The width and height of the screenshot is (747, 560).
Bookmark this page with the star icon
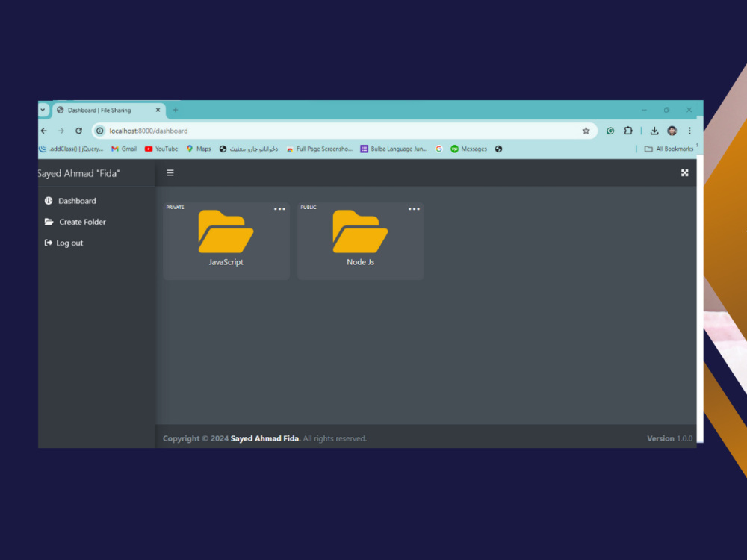586,131
